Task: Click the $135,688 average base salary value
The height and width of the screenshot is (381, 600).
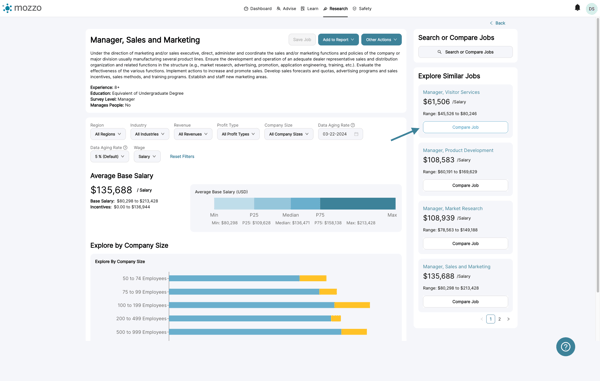Action: pos(111,190)
